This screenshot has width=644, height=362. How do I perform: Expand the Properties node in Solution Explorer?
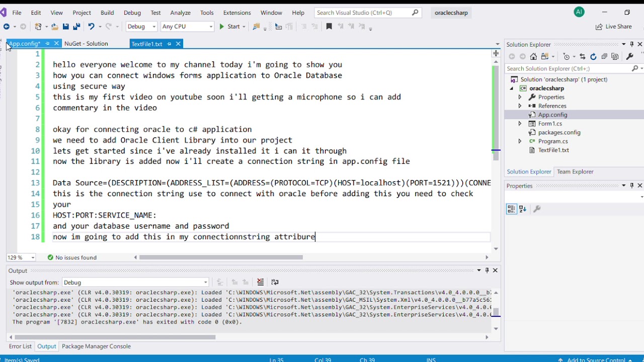520,97
